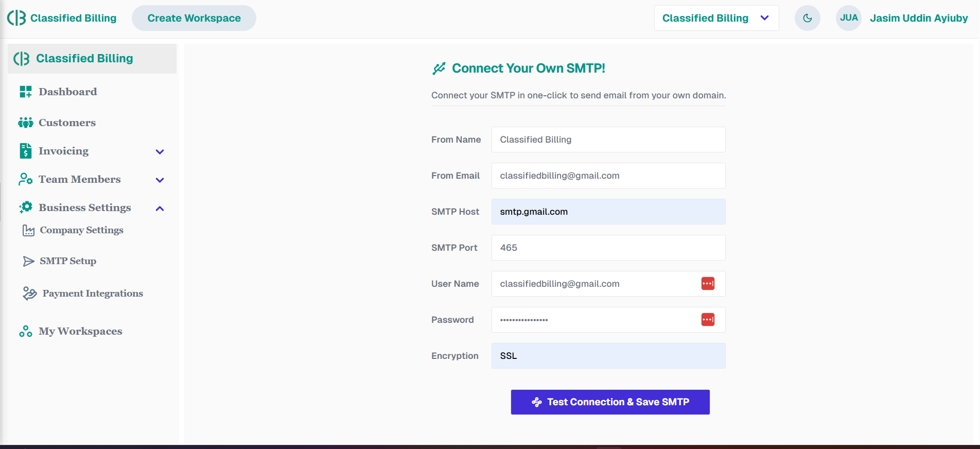
Task: Click the Customers people icon
Action: tap(25, 123)
